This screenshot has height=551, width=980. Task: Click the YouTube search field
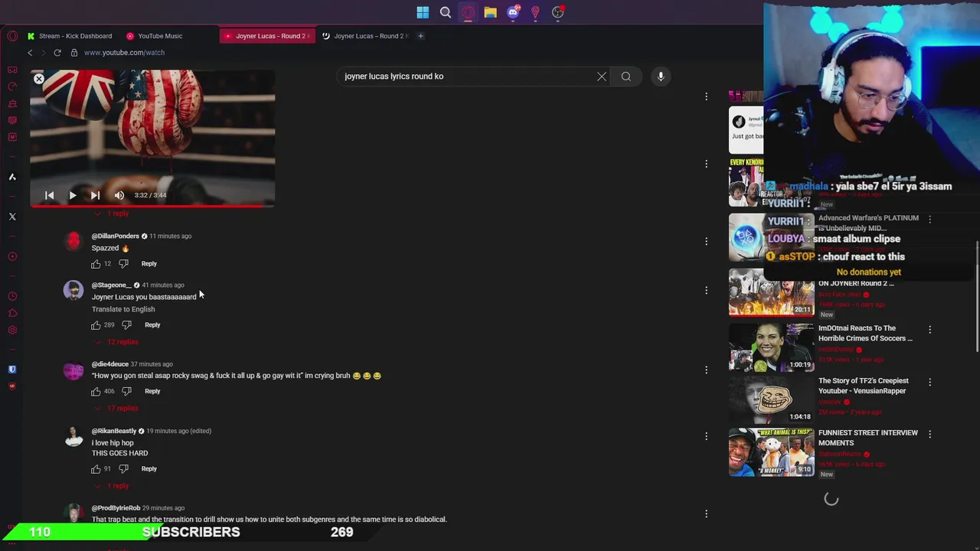click(x=467, y=77)
